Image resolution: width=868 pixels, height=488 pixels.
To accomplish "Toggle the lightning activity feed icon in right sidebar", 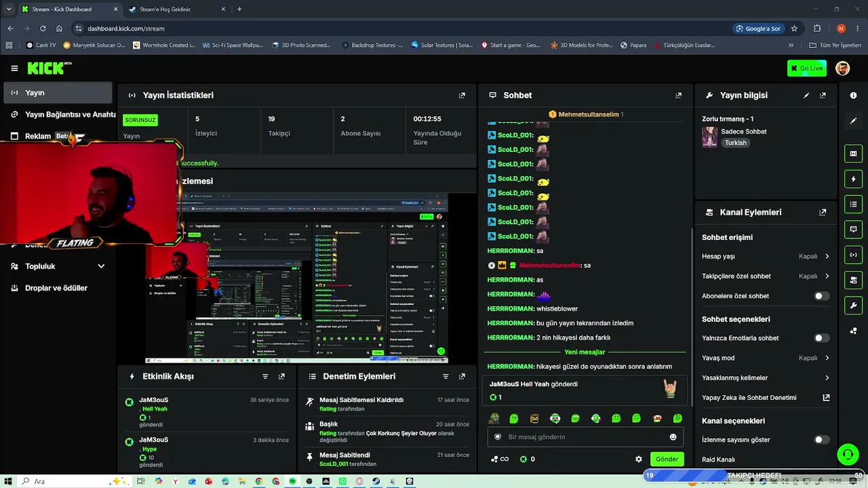I will (x=853, y=179).
